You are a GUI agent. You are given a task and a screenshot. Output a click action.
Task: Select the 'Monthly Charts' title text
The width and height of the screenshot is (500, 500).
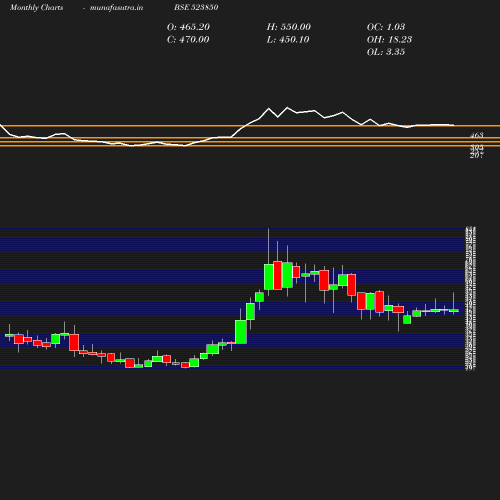36,8
